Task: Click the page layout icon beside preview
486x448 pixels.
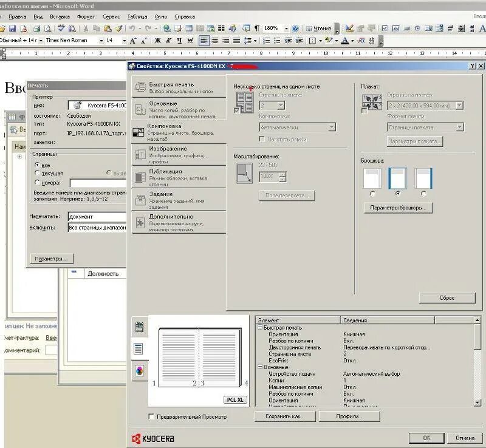Action: tap(139, 349)
